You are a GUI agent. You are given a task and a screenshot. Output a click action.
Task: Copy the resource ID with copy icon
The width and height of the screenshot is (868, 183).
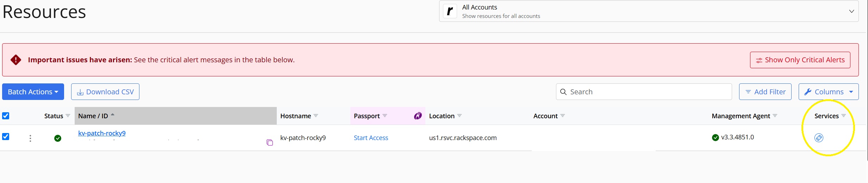pos(270,143)
